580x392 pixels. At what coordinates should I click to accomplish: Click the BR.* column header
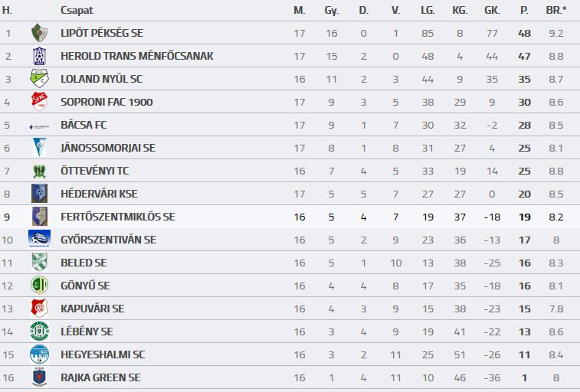[556, 10]
